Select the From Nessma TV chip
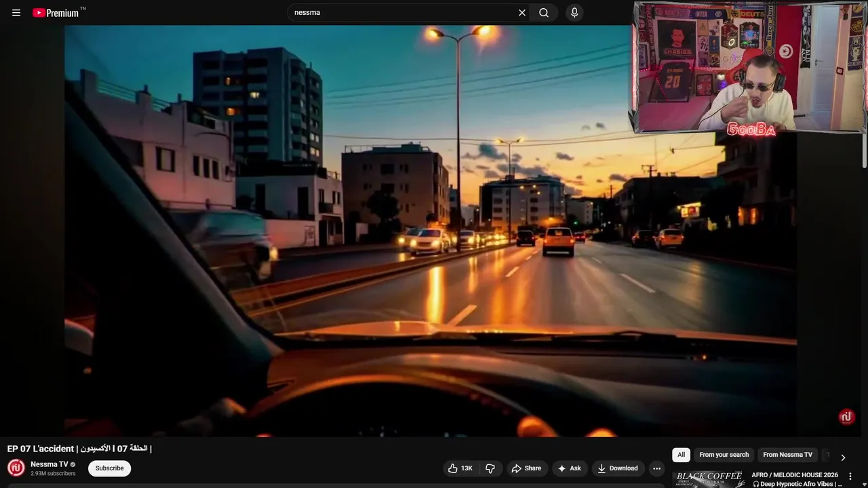Image resolution: width=868 pixels, height=488 pixels. pyautogui.click(x=787, y=455)
